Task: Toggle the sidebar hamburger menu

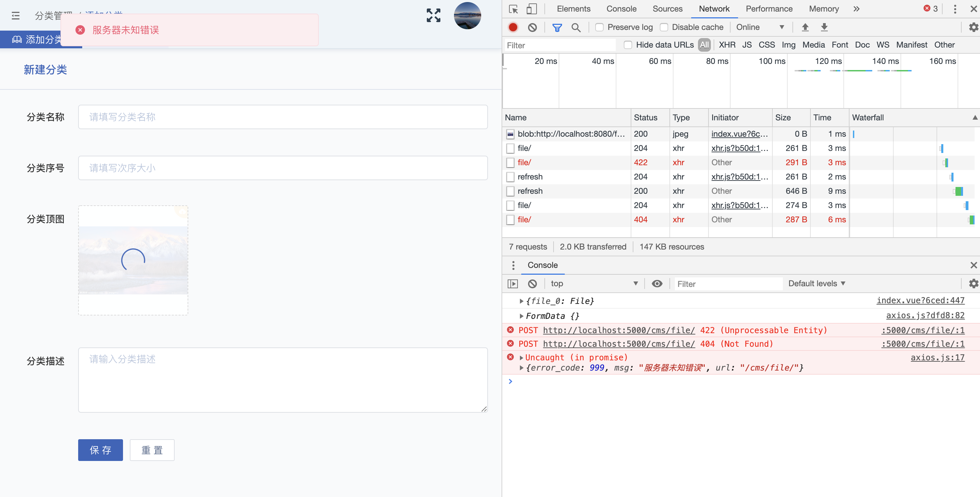Action: [x=16, y=16]
